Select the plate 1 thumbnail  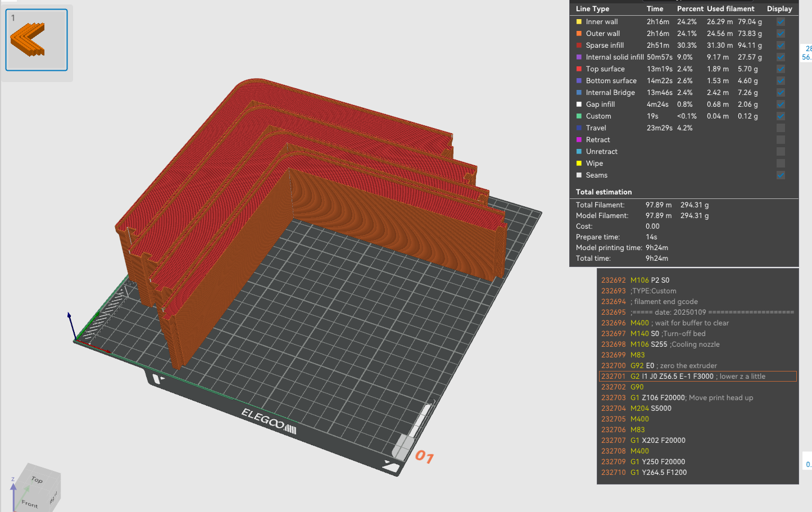click(x=37, y=40)
